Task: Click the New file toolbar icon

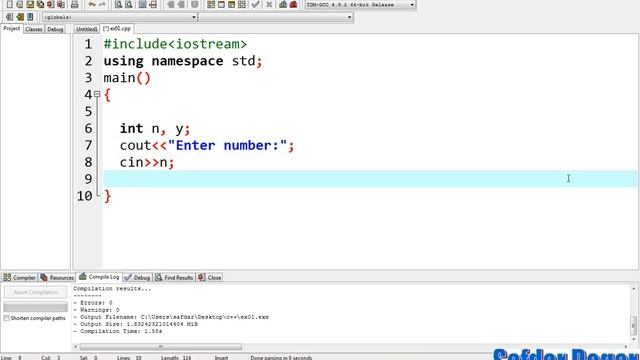Action: pos(9,4)
